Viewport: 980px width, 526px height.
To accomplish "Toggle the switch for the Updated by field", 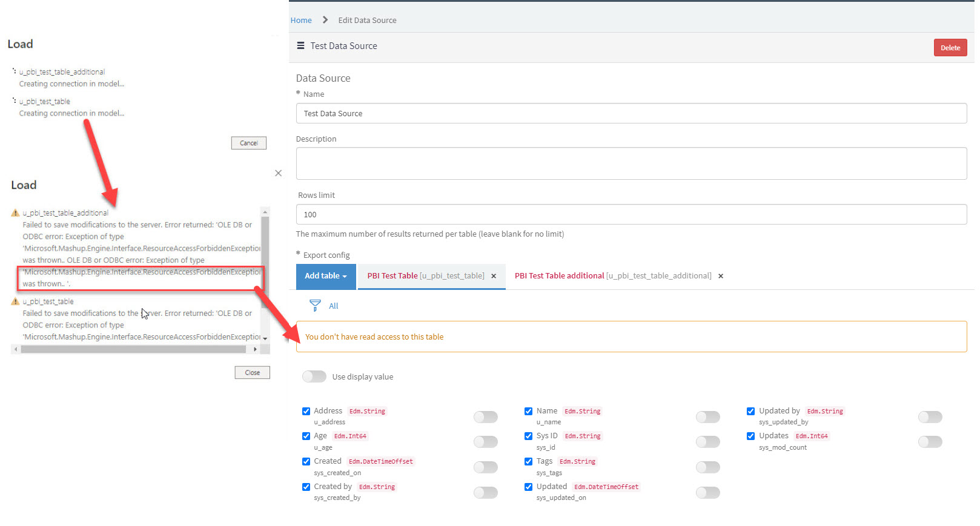I will pos(930,417).
